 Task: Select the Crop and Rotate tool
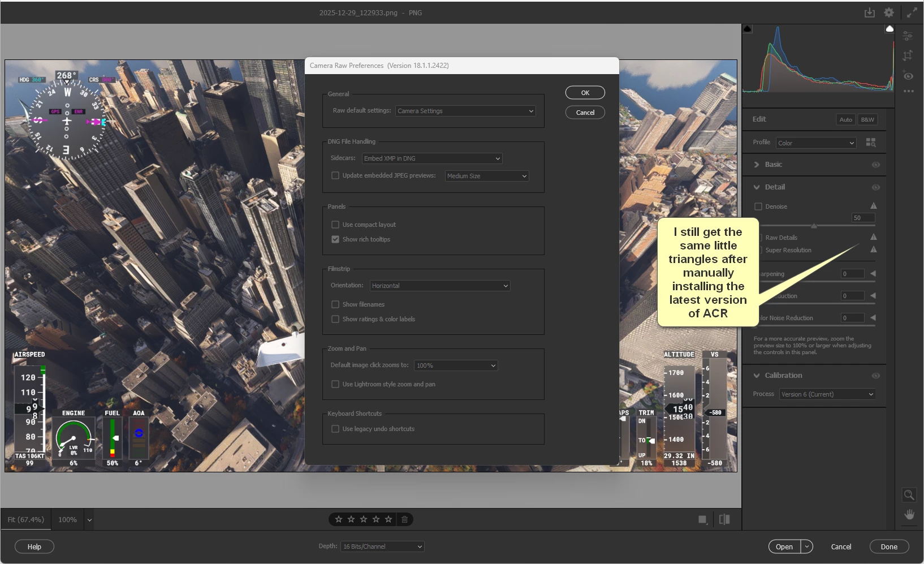(908, 55)
